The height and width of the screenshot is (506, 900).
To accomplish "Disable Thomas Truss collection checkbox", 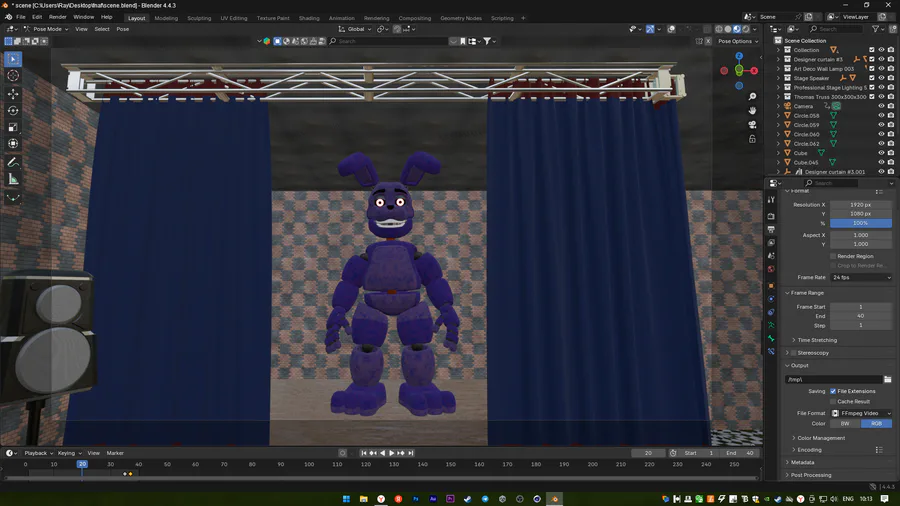I will 872,97.
